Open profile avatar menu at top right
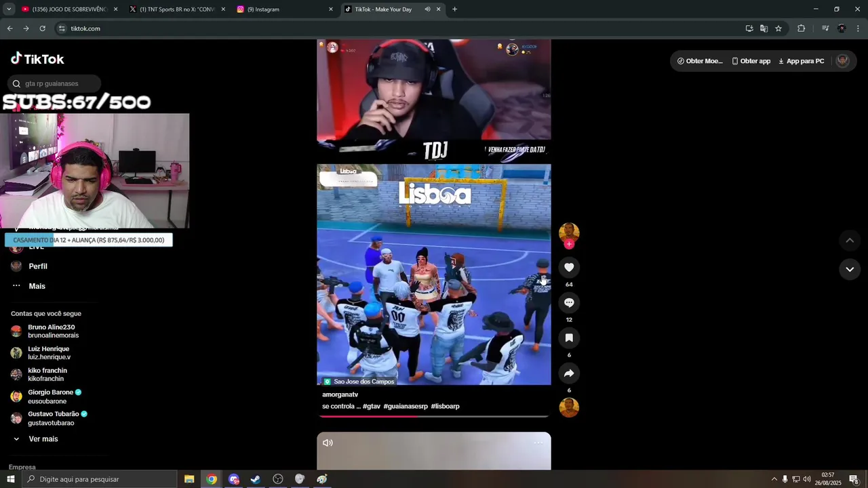Screen dimensions: 868x488 click(843, 60)
